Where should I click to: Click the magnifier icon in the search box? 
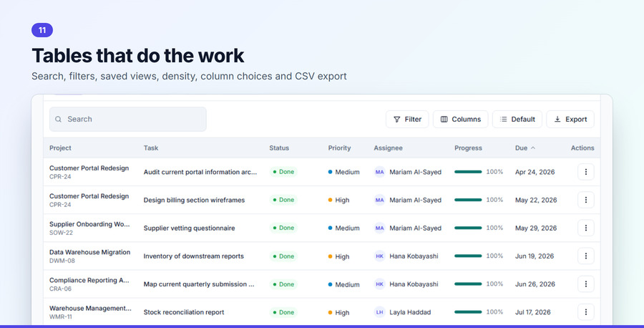(59, 119)
